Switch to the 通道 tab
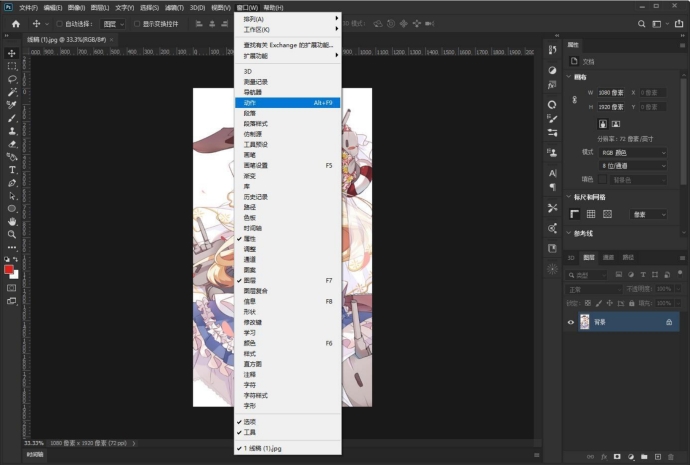 [608, 258]
